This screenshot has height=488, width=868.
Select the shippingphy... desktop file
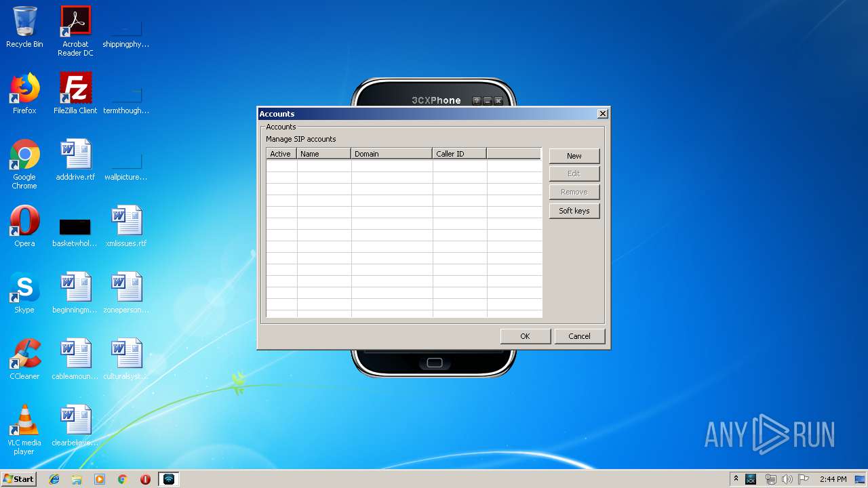(126, 34)
